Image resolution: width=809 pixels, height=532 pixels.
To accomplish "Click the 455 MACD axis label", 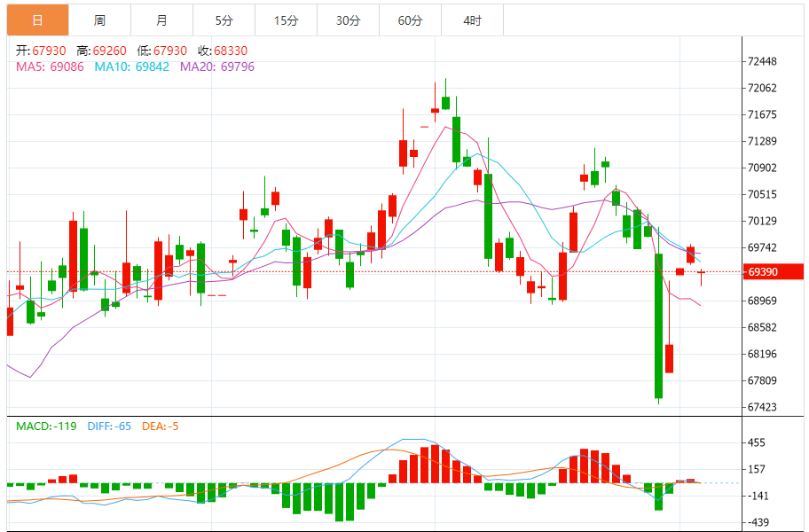I will tap(757, 443).
